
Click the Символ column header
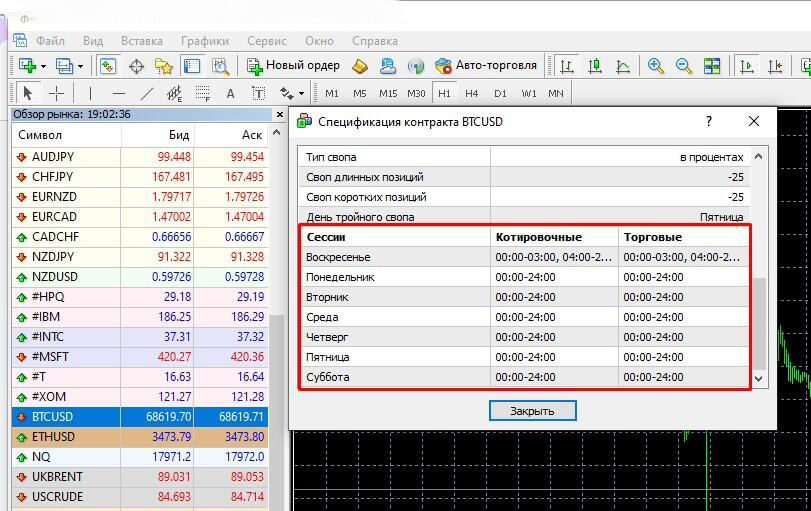(x=66, y=135)
